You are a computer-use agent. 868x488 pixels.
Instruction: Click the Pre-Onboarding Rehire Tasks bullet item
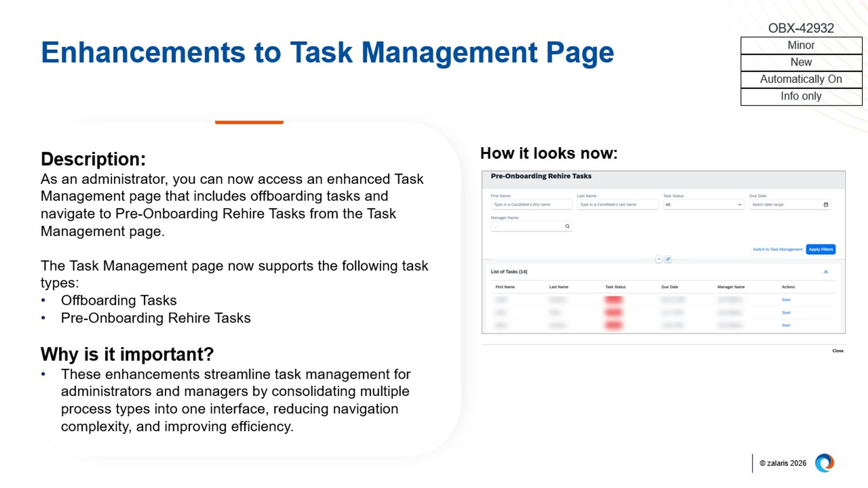(156, 318)
